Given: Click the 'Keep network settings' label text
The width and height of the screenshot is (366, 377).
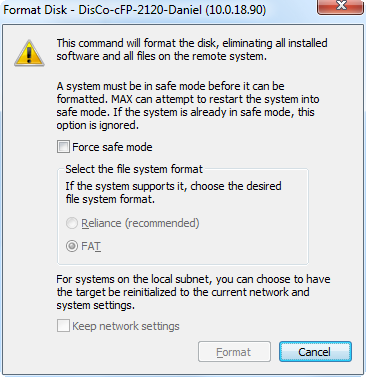Looking at the screenshot, I should click(126, 326).
